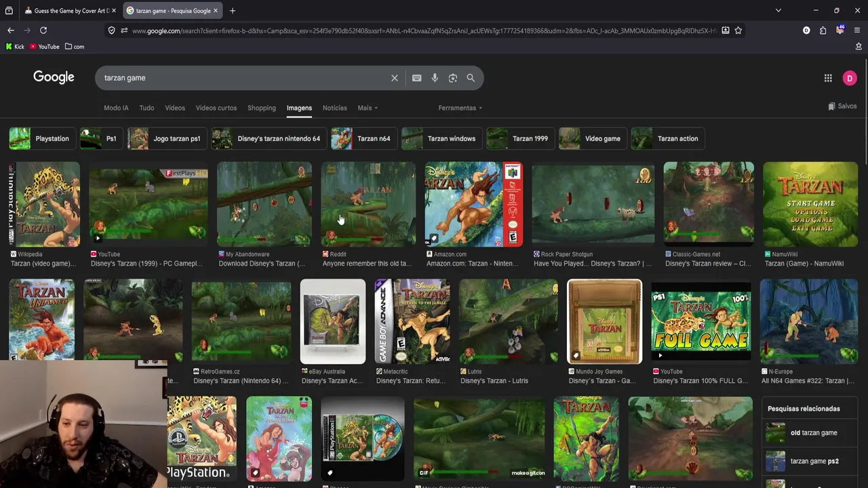868x488 pixels.
Task: Start voice search with the microphone icon
Action: (435, 78)
